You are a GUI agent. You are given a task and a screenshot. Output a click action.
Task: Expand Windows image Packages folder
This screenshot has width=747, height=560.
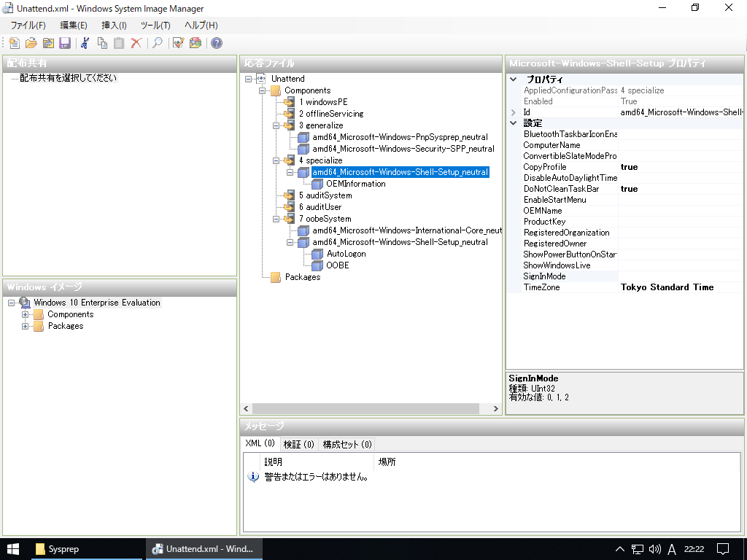[x=26, y=326]
